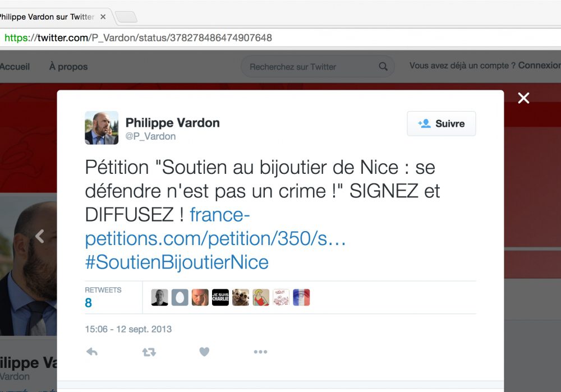Image resolution: width=561 pixels, height=392 pixels.
Task: Close the tweet overlay with X icon
Action: pyautogui.click(x=523, y=98)
